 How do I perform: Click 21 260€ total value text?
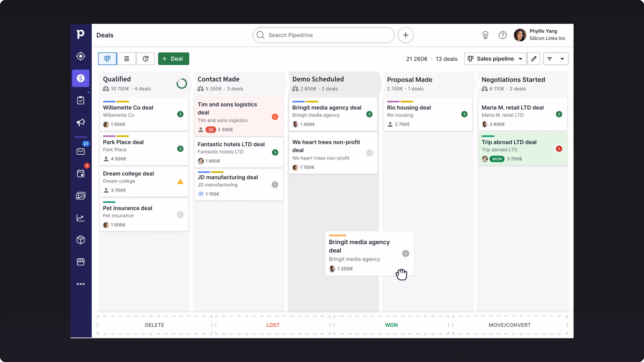(417, 59)
